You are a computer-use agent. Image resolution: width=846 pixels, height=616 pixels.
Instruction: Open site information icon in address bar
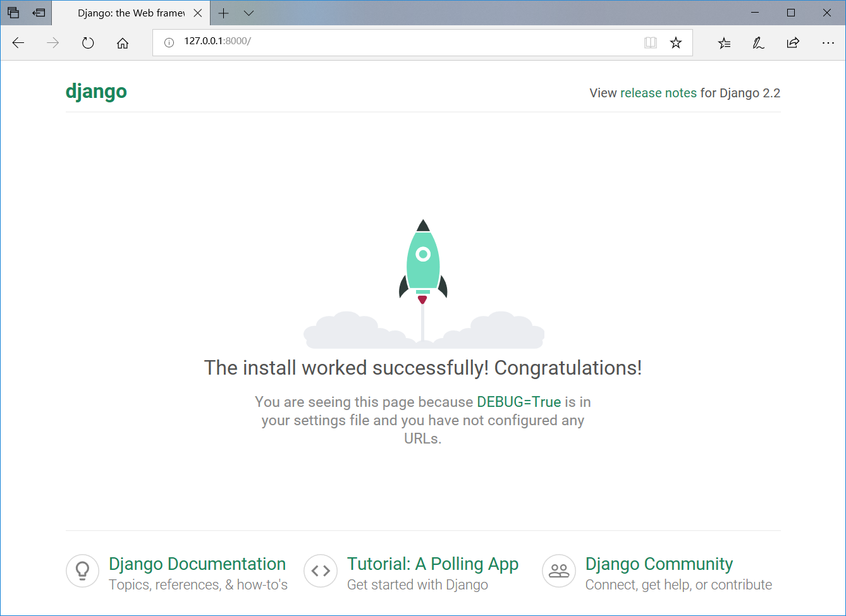(169, 43)
